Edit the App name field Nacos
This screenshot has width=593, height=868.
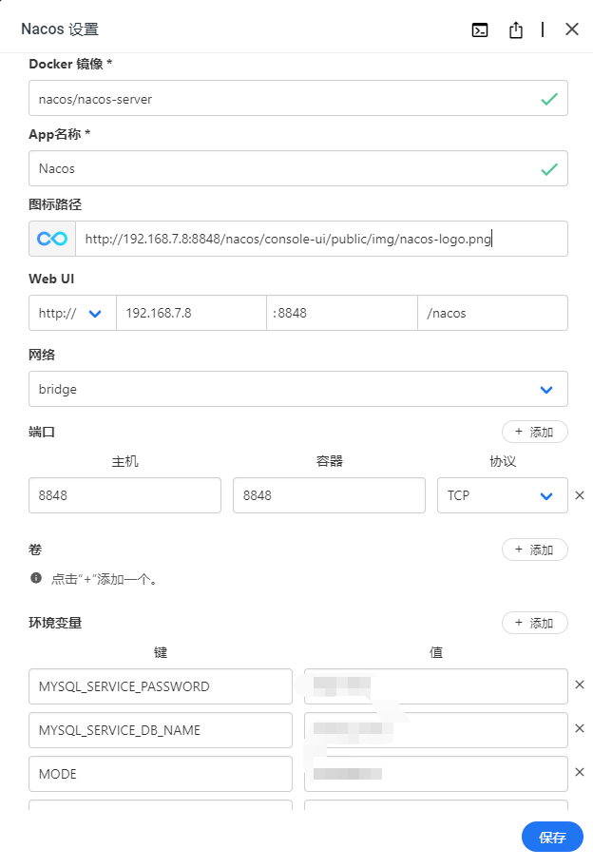298,168
